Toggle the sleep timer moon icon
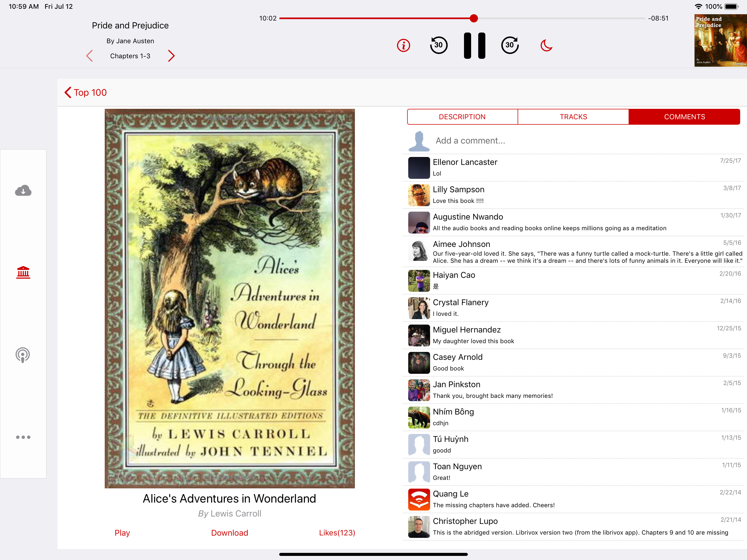Image resolution: width=747 pixels, height=560 pixels. coord(546,45)
